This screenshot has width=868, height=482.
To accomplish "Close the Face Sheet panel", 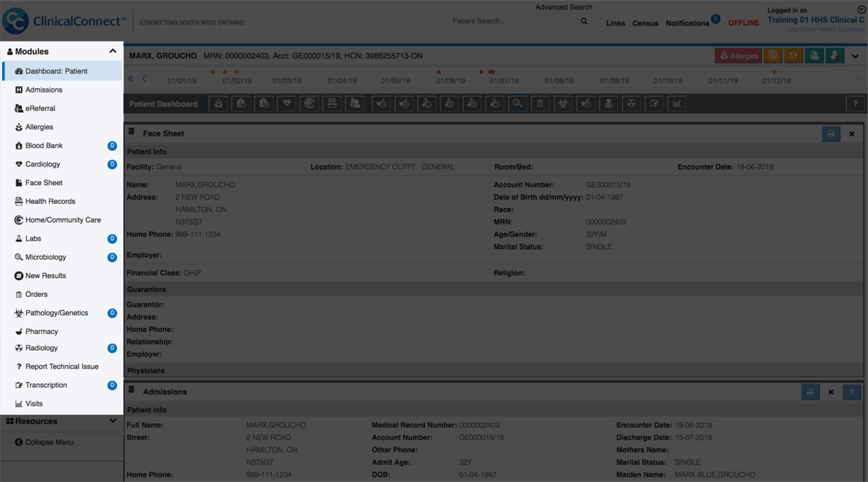I will pyautogui.click(x=852, y=133).
